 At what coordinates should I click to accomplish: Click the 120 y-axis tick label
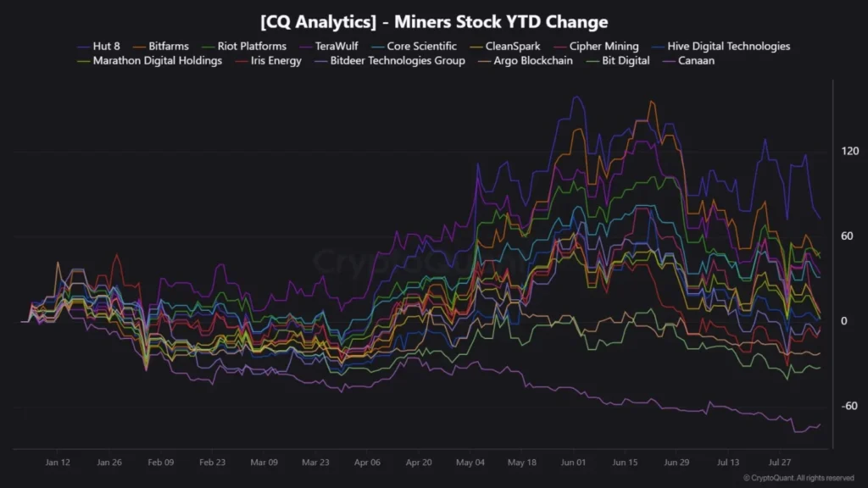(849, 151)
